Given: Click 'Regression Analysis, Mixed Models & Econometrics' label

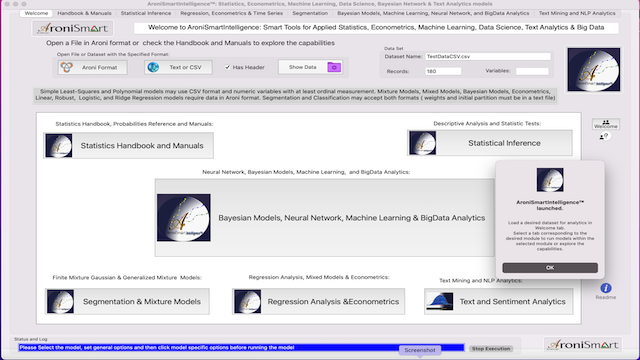Looking at the screenshot, I should click(x=319, y=277).
